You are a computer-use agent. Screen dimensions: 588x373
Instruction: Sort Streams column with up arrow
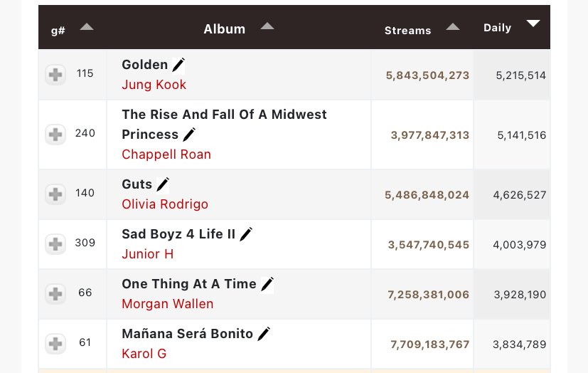click(x=453, y=26)
